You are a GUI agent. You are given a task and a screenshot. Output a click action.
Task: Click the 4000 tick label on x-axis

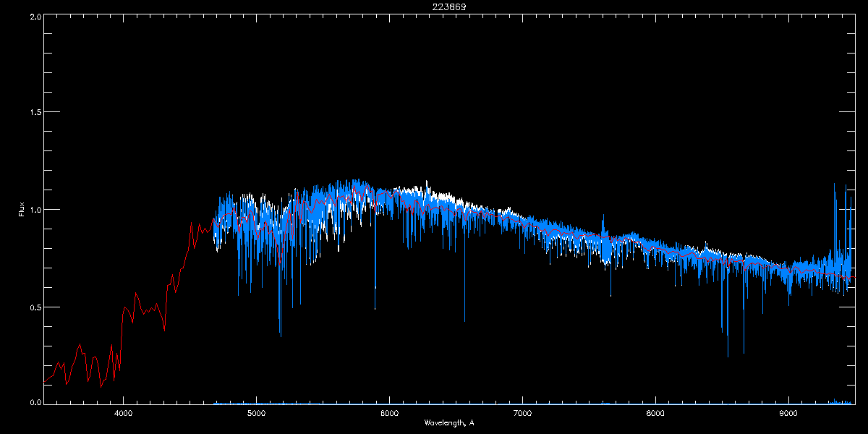[123, 413]
